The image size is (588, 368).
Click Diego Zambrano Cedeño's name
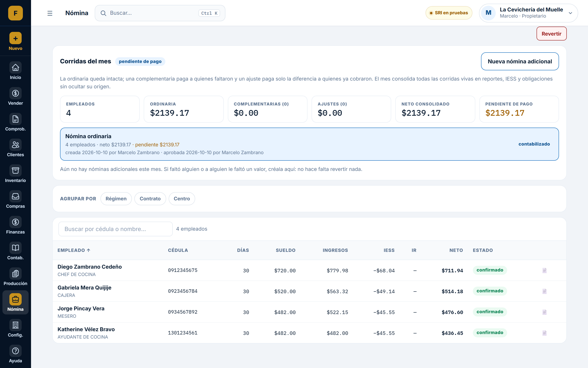point(90,267)
